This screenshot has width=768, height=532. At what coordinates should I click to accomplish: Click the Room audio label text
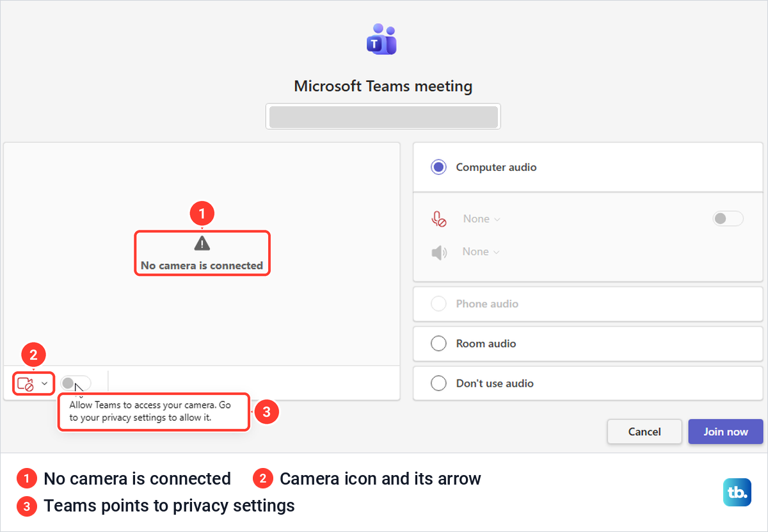(486, 344)
